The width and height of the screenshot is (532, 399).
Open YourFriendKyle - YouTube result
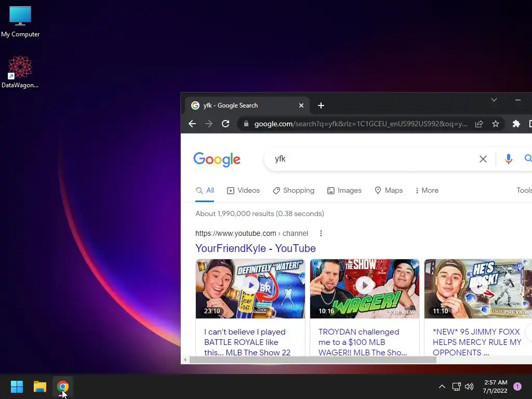point(256,248)
